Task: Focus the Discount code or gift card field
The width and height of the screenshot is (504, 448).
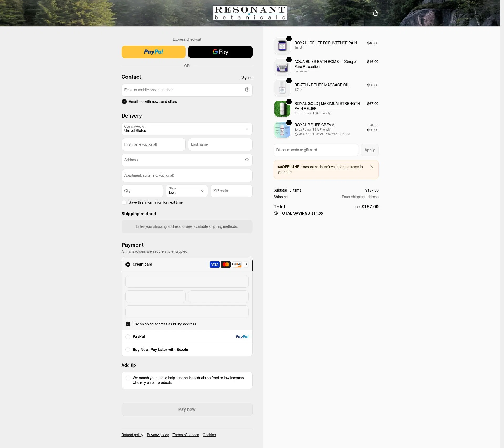Action: pos(316,150)
